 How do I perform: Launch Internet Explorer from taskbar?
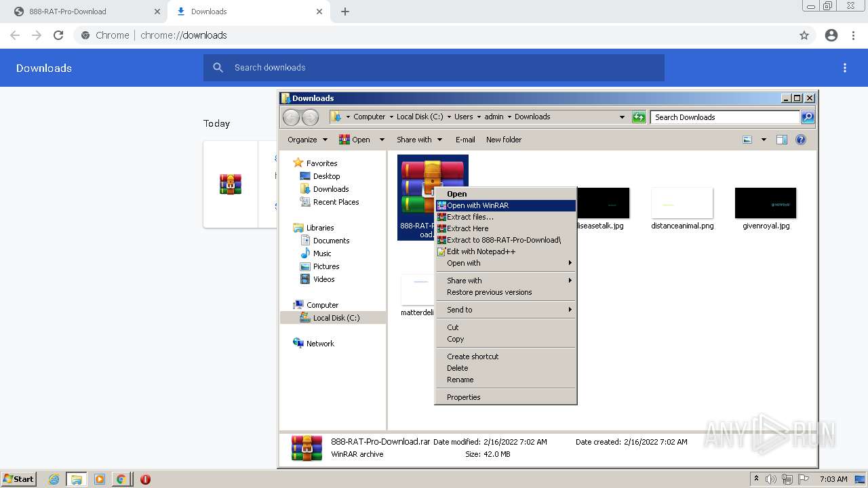point(54,479)
